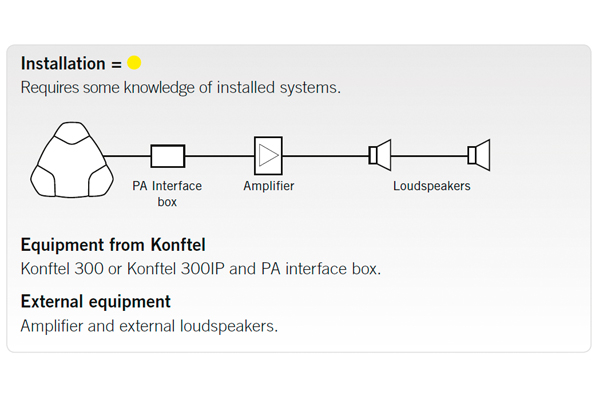Select "Requires some knowledge of installed systems" text

[180, 87]
